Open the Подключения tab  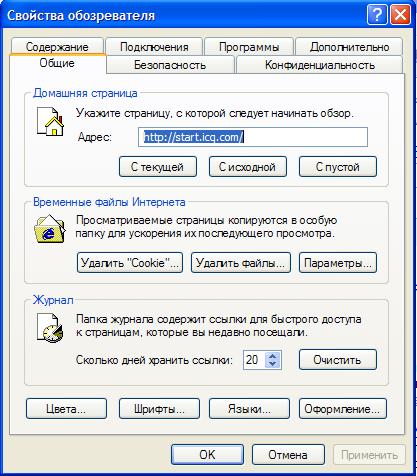154,47
